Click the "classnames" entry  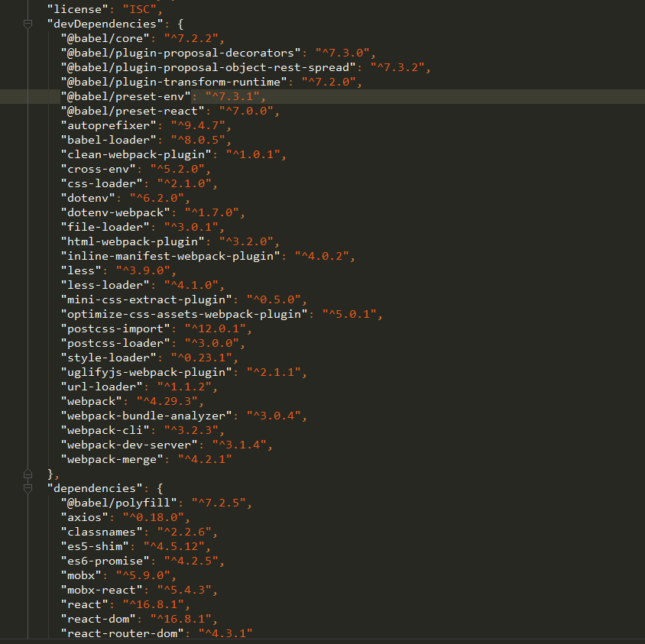click(139, 532)
